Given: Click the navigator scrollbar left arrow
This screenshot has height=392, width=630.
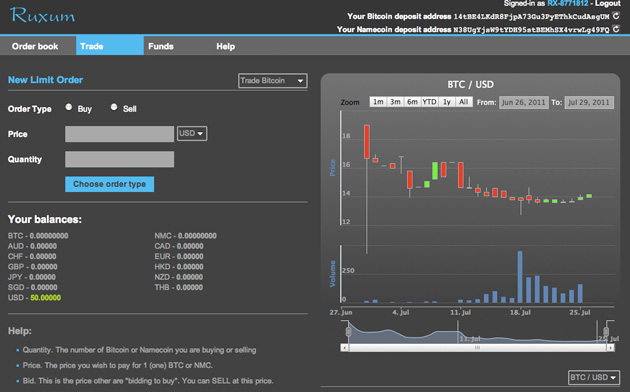Looking at the screenshot, I should click(x=344, y=347).
